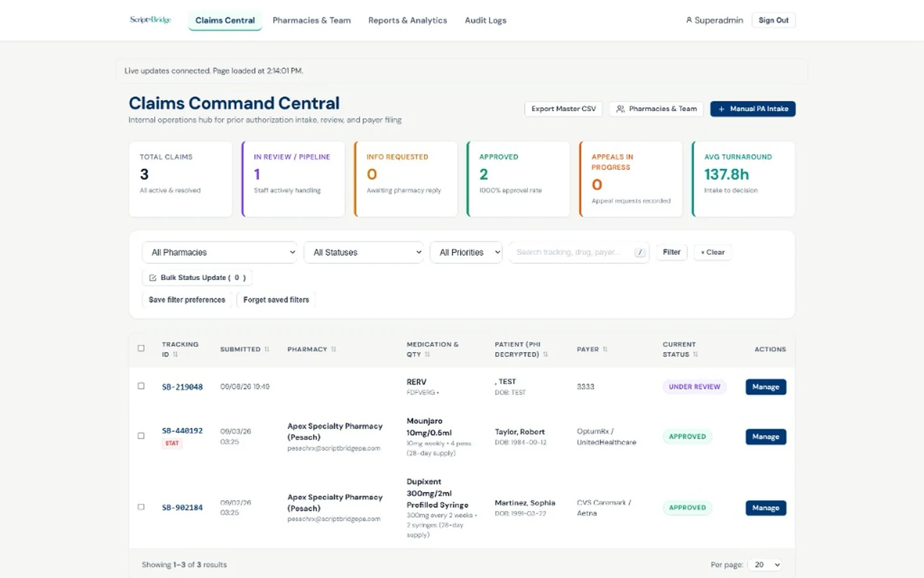Manage the Dupixent claim SB-902184

coord(766,508)
